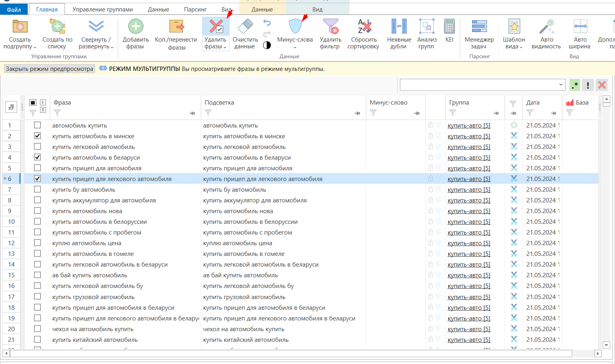Click the KEI calculator icon
This screenshot has height=364, width=615.
coord(449,27)
